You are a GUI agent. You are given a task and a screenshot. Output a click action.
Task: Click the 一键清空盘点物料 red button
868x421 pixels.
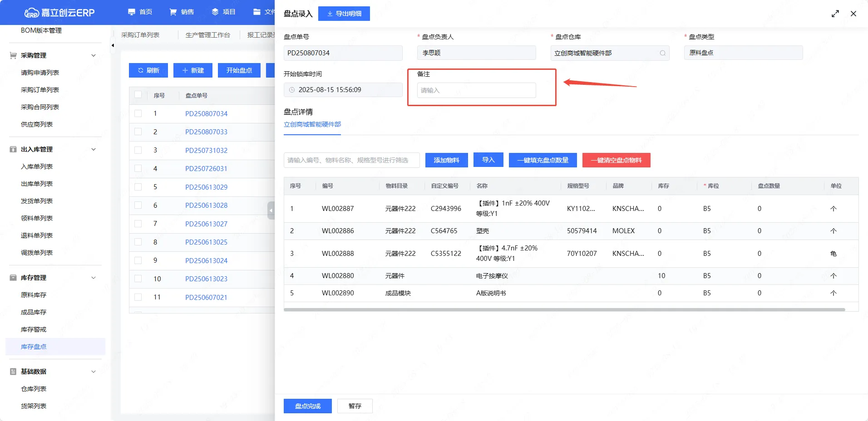point(616,160)
